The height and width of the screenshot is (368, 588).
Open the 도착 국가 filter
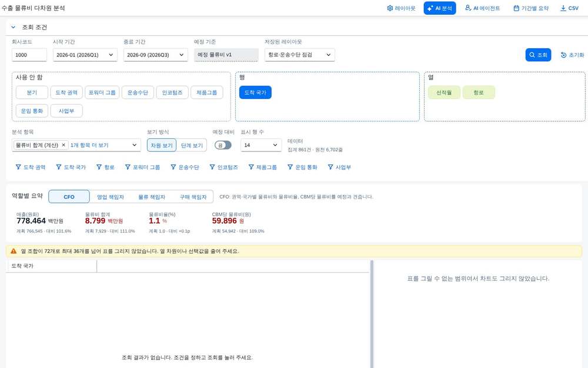[71, 167]
